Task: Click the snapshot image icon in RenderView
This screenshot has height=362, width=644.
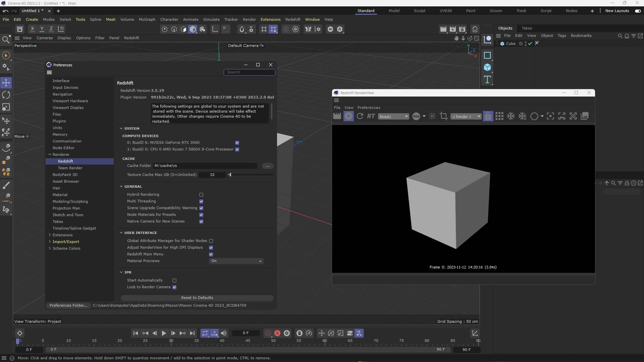Action: [585, 116]
